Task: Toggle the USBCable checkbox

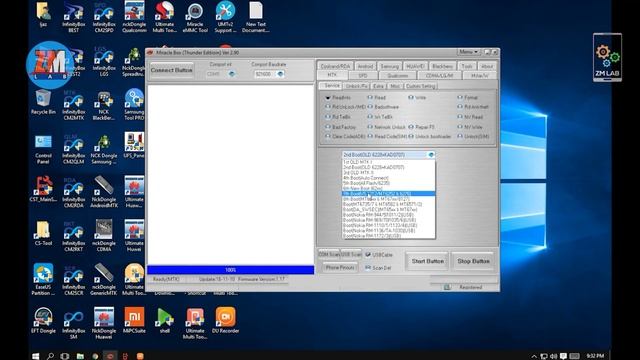Action: click(379, 255)
